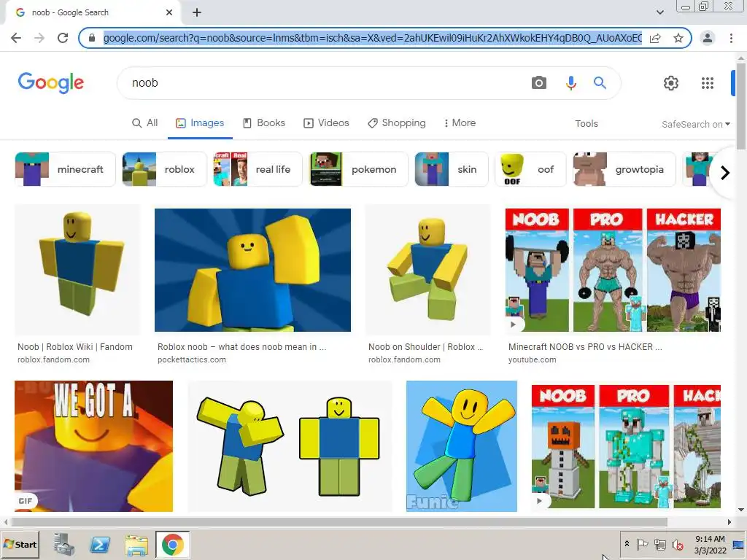Launch Server Manager from the taskbar

coord(64,544)
